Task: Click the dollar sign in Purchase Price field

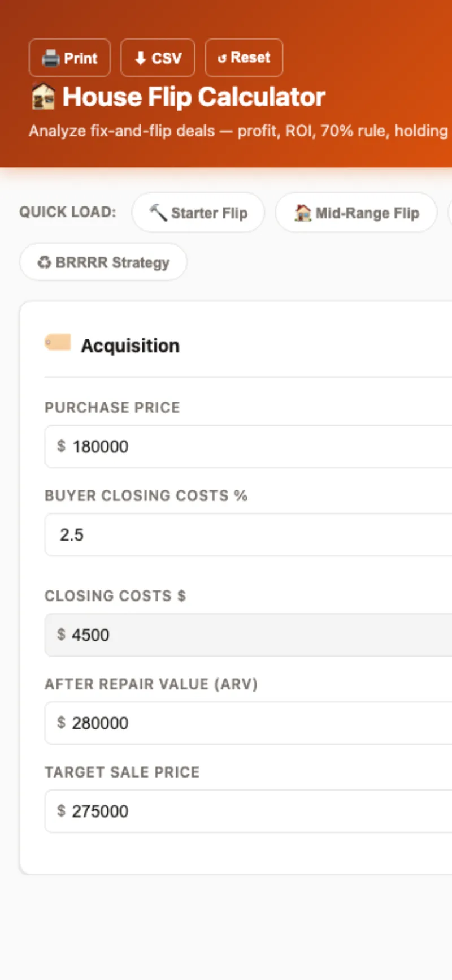Action: pyautogui.click(x=61, y=446)
